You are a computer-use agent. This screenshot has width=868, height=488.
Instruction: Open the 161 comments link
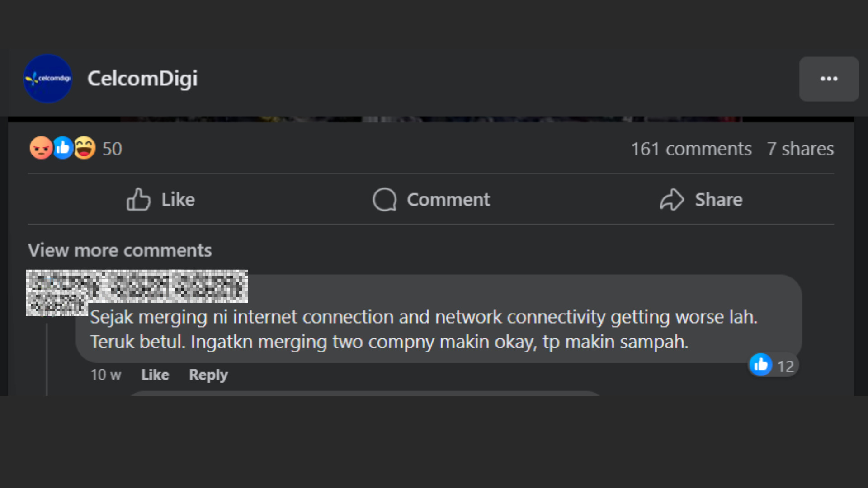coord(691,149)
